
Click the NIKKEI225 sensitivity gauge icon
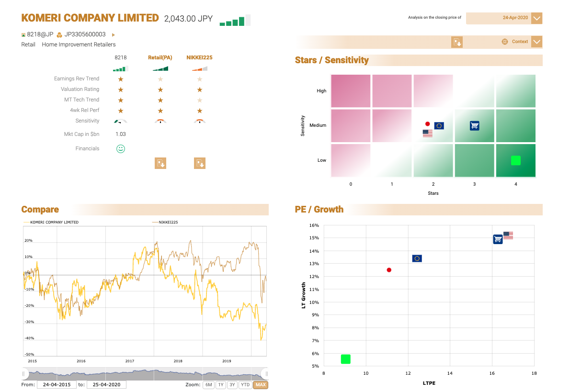click(200, 122)
